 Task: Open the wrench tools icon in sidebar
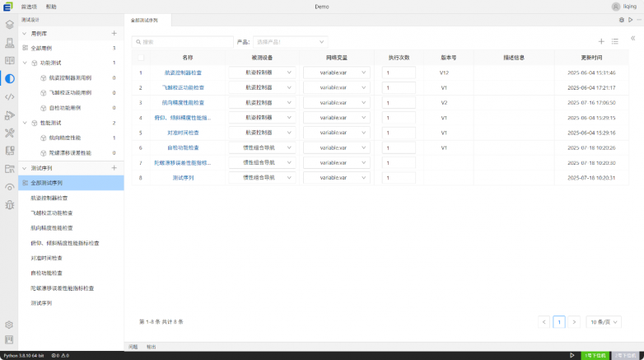click(x=9, y=133)
